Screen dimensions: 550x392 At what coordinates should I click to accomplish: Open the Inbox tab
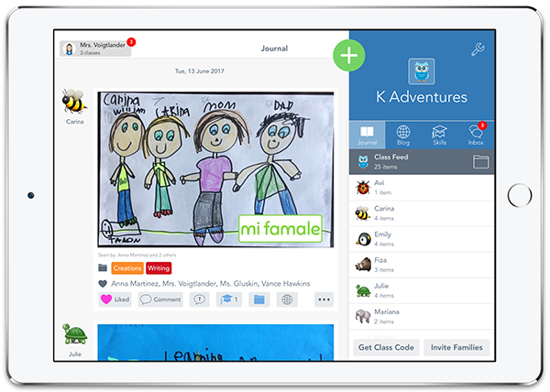pyautogui.click(x=475, y=135)
